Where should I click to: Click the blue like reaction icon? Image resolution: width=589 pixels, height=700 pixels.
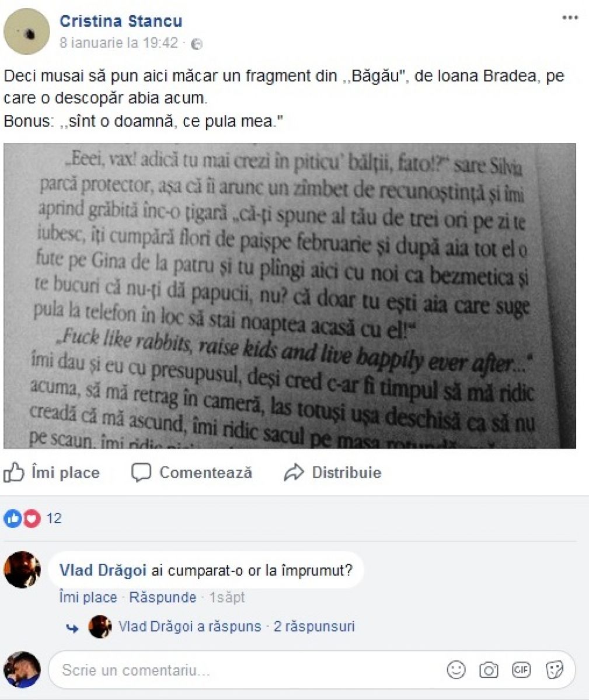[x=12, y=518]
